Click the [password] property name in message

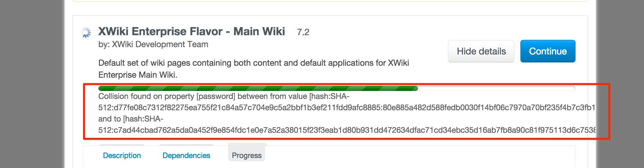[x=216, y=96]
